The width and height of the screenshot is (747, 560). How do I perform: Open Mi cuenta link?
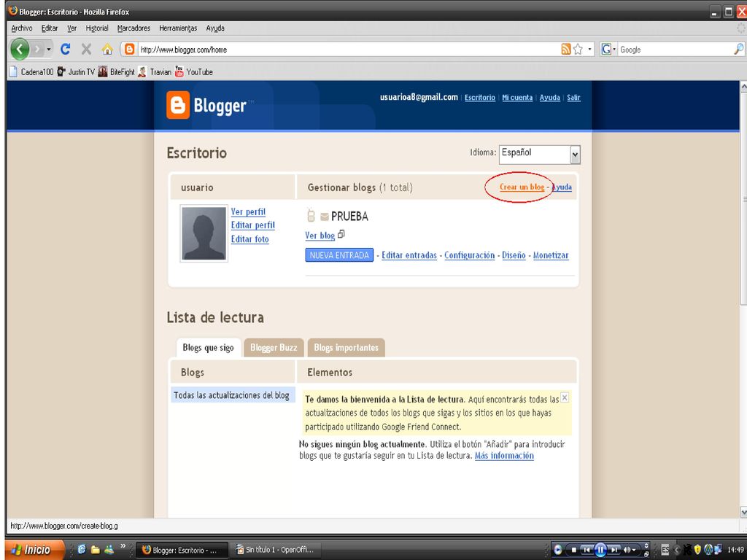(x=517, y=98)
